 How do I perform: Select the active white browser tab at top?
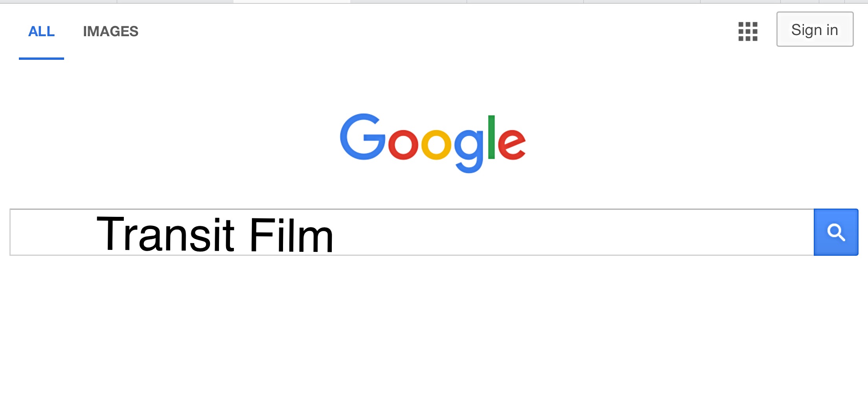292,2
